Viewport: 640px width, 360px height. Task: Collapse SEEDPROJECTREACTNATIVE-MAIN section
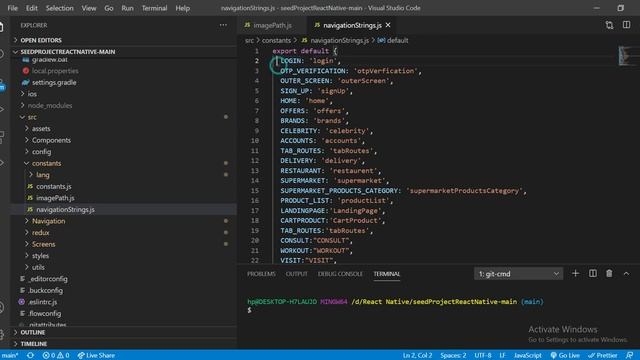click(x=68, y=52)
